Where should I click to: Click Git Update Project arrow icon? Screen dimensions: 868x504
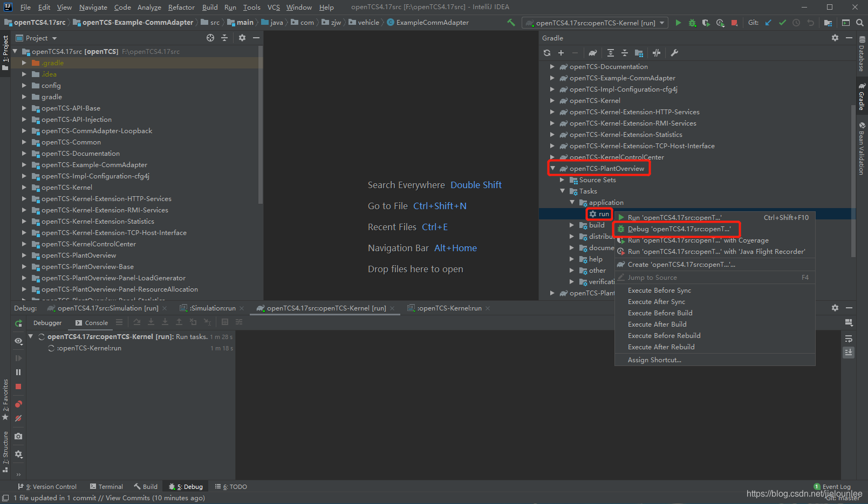pos(768,23)
